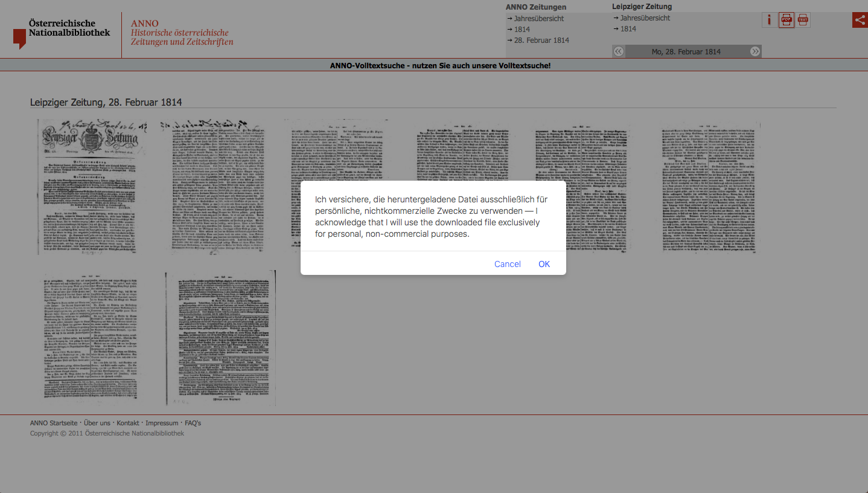Image resolution: width=868 pixels, height=493 pixels.
Task: Cancel the download acknowledgement dialog
Action: tap(507, 264)
